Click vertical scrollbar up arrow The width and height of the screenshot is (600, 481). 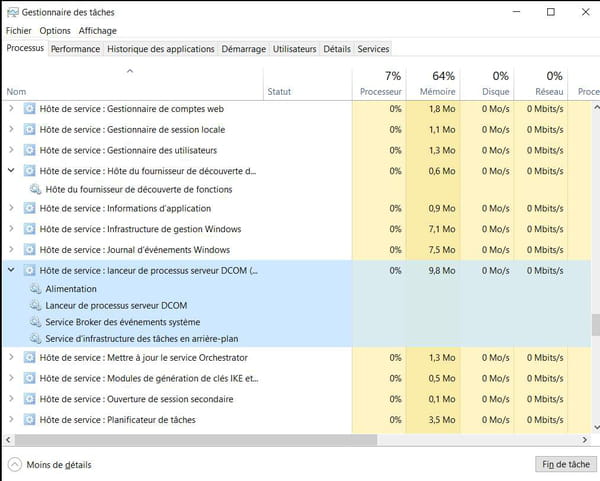click(x=596, y=106)
